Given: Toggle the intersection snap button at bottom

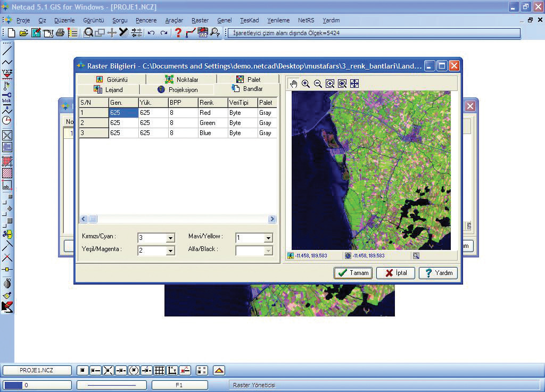Looking at the screenshot, I should tap(108, 370).
